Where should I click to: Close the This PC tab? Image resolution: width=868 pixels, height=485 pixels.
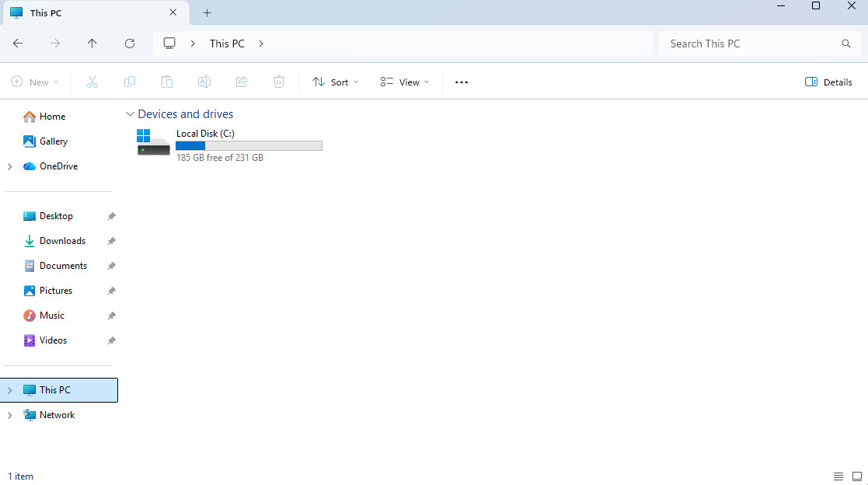pos(173,12)
